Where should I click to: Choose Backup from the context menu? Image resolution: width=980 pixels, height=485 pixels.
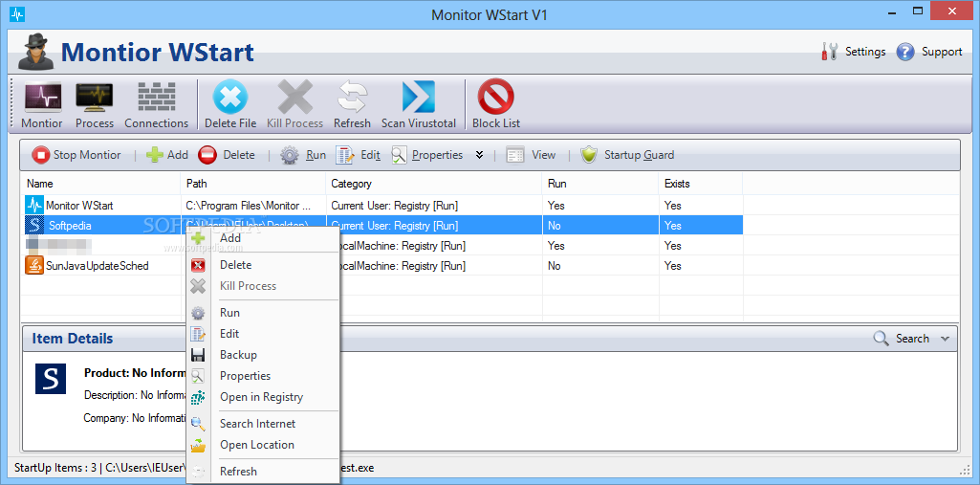point(263,355)
